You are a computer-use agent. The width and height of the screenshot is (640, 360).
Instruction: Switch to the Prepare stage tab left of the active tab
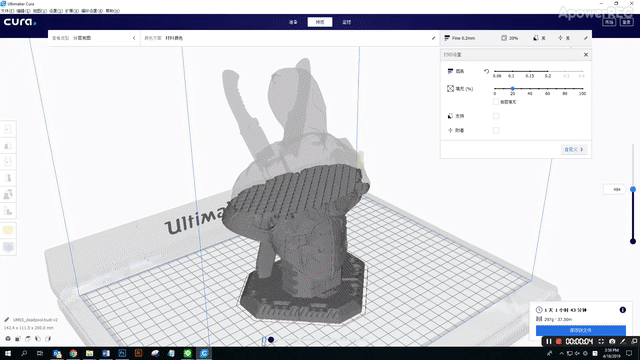293,22
